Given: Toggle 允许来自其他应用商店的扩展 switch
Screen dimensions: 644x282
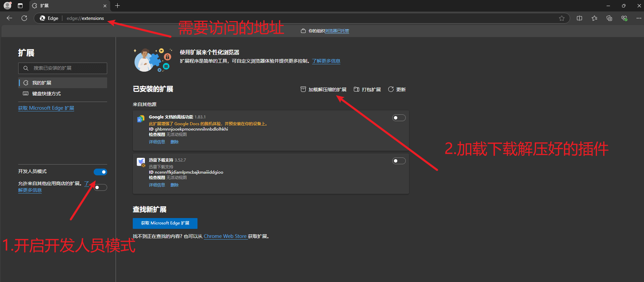Looking at the screenshot, I should tap(100, 187).
